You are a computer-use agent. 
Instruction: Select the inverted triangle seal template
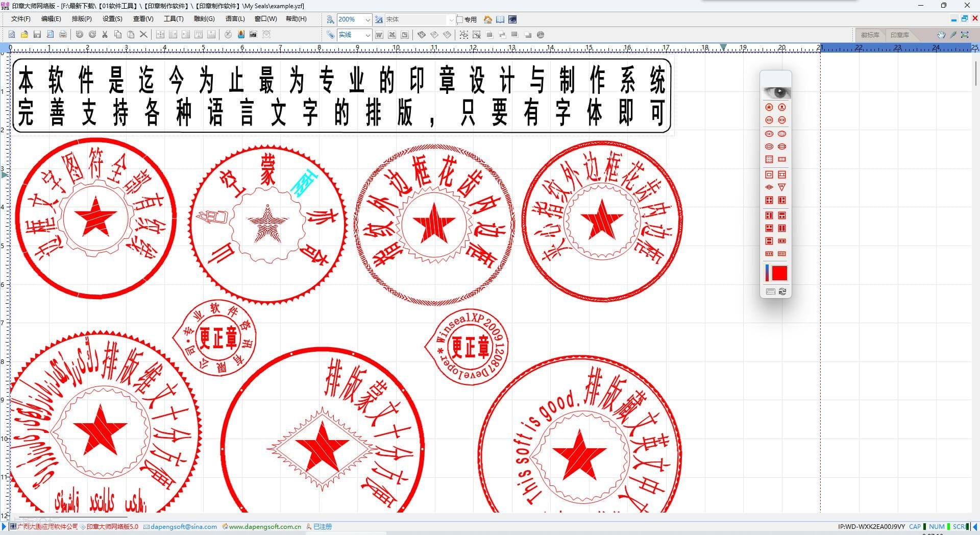pos(782,187)
